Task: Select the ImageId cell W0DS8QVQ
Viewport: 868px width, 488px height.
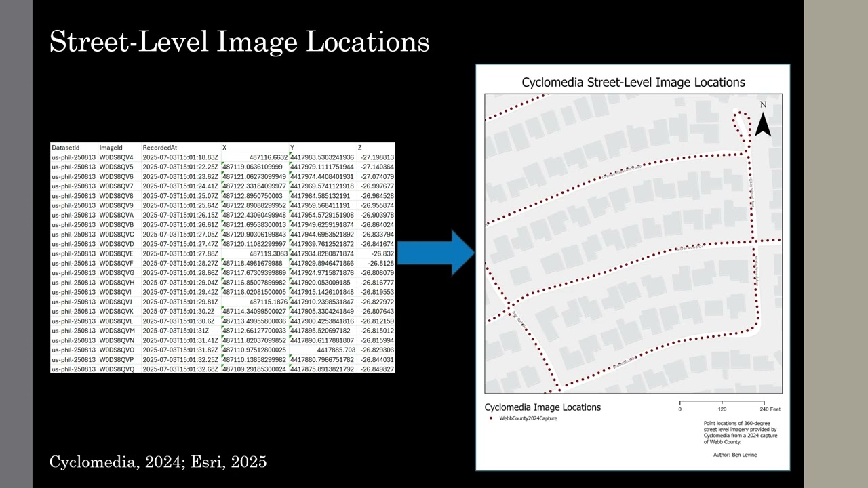Action: pos(116,369)
